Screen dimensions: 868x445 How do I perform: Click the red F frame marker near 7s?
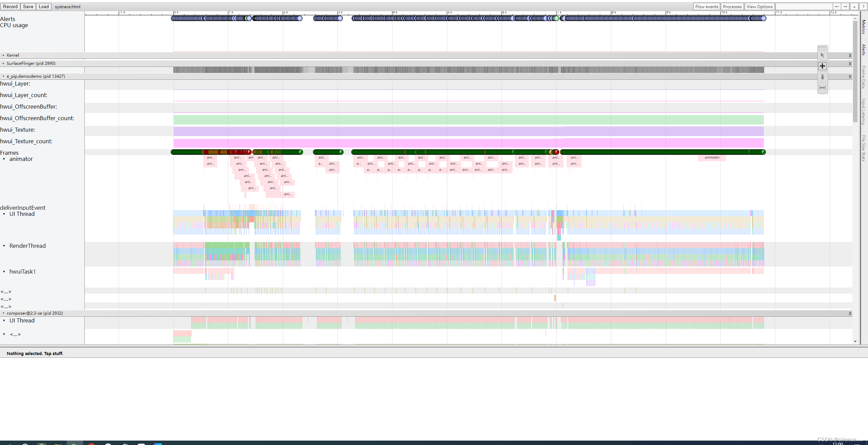556,152
